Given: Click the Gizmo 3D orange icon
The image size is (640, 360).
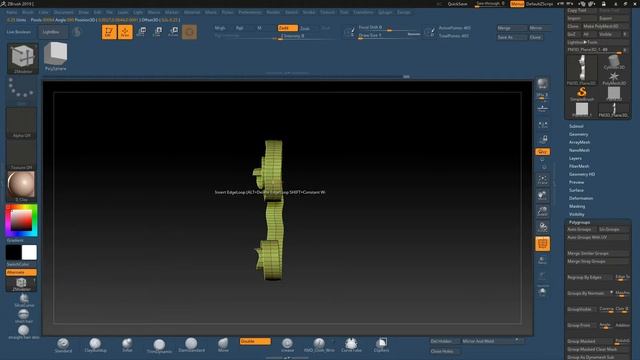Looking at the screenshot, I should tap(189, 32).
